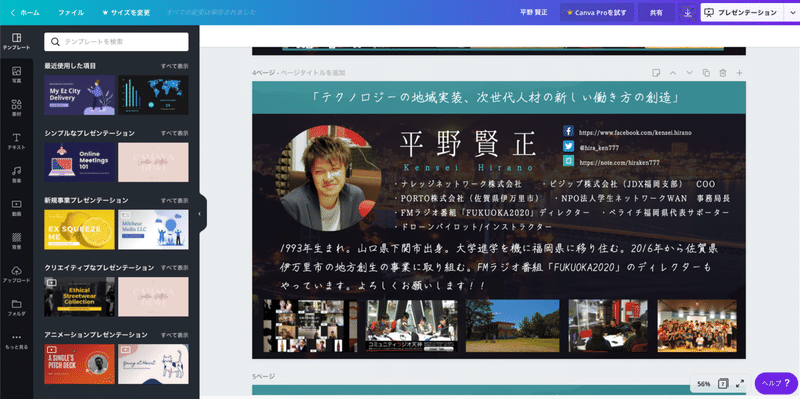This screenshot has height=399, width=800.
Task: Delete page 4 with the trash icon
Action: tap(722, 73)
